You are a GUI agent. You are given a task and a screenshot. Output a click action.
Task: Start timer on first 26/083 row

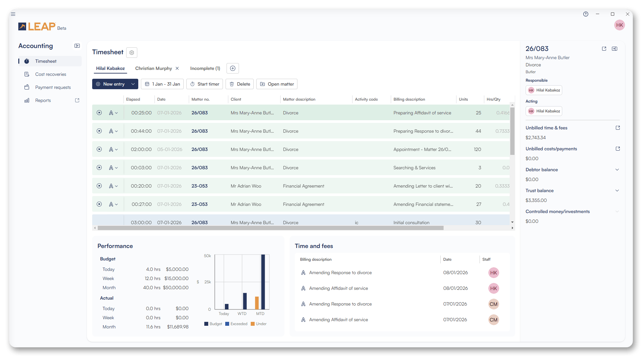pyautogui.click(x=99, y=113)
